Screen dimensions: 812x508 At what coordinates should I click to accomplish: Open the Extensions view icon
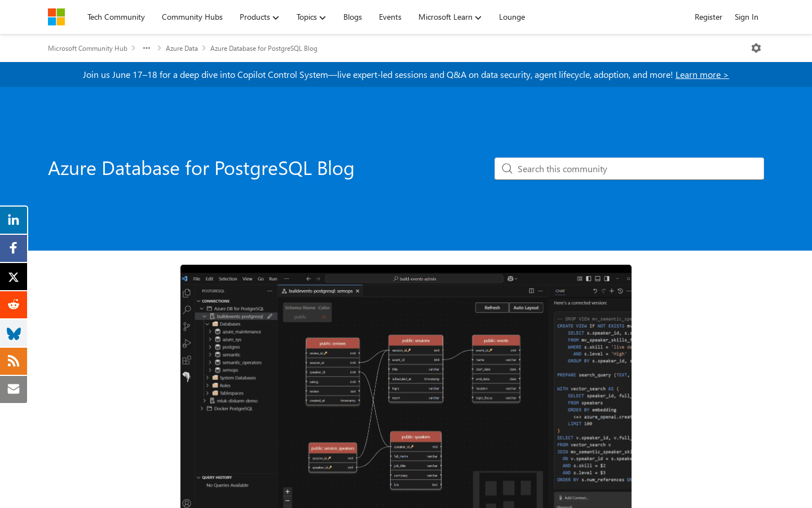click(x=187, y=360)
